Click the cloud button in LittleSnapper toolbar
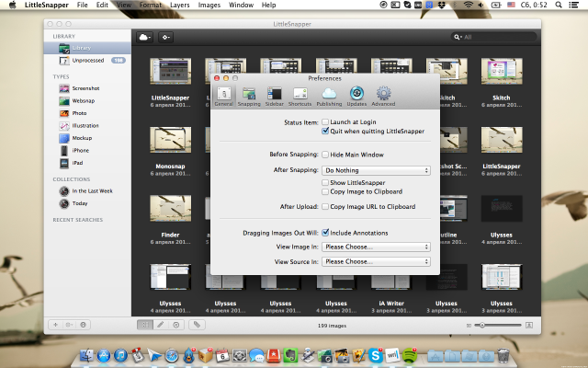 tap(145, 37)
